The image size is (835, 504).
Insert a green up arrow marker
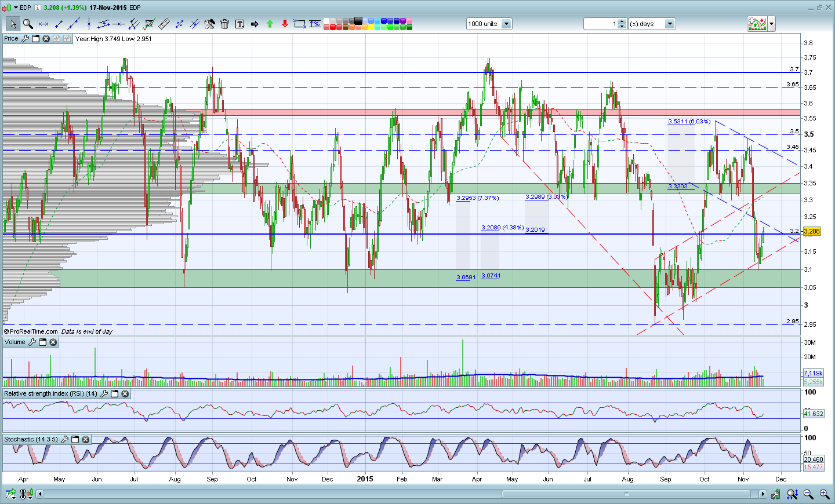click(270, 24)
